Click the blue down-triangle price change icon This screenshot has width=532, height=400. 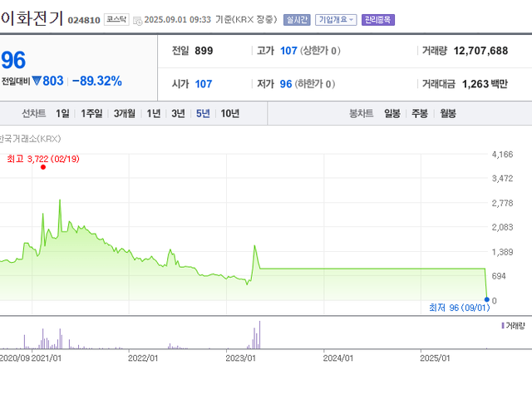(36, 81)
